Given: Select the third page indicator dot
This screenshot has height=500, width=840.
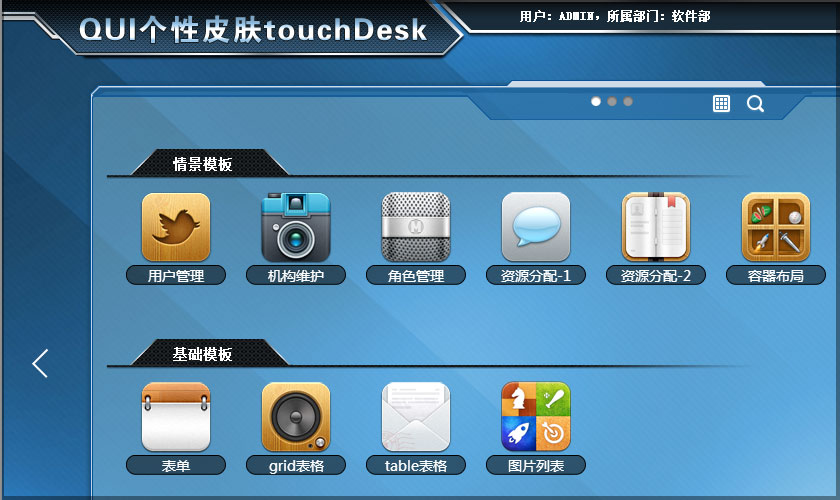Looking at the screenshot, I should [x=628, y=101].
